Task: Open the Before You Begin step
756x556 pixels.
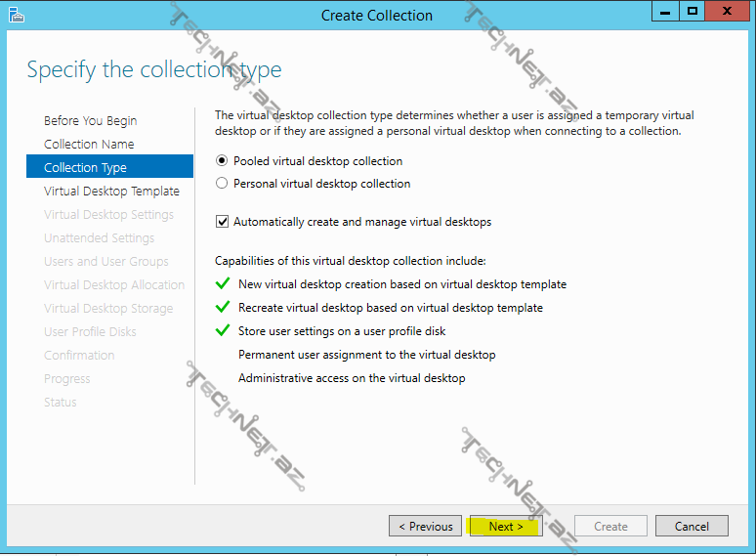Action: coord(90,121)
